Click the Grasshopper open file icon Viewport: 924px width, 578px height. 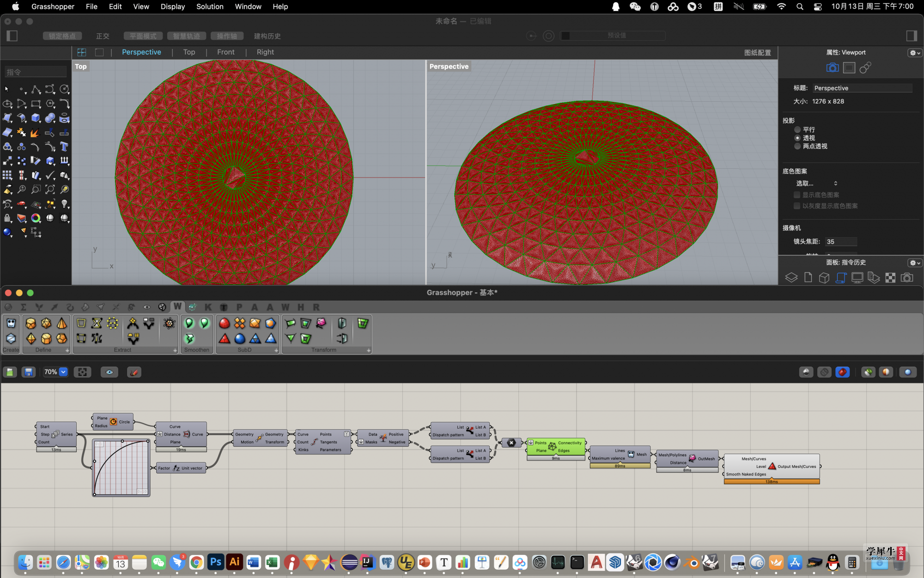point(10,372)
